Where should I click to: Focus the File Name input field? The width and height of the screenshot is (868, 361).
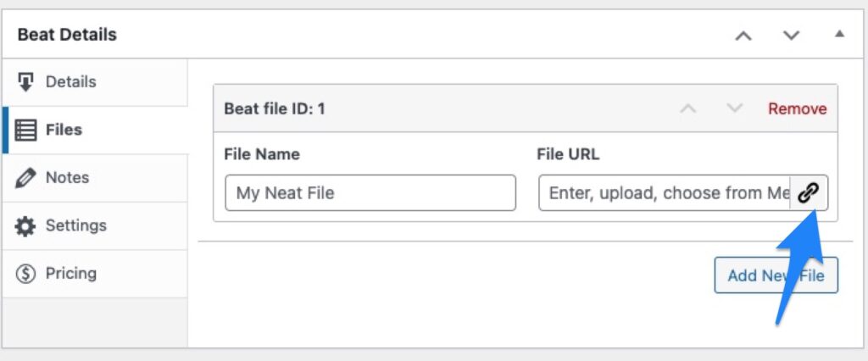[370, 193]
